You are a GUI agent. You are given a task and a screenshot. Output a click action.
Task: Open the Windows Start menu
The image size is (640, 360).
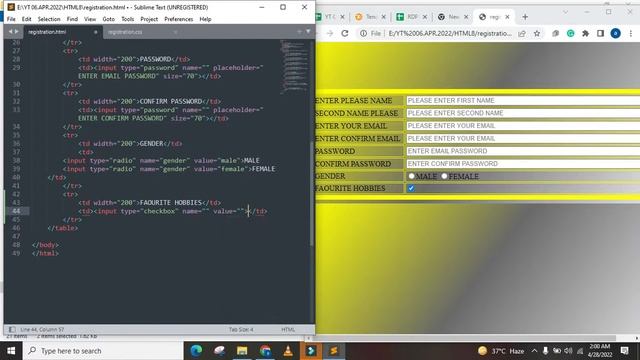click(x=11, y=351)
